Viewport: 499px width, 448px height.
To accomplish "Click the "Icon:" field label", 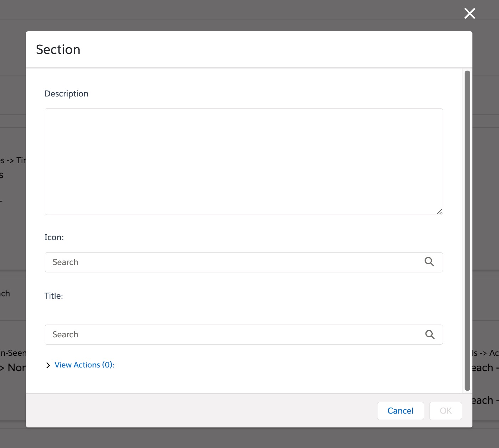I will pos(54,237).
